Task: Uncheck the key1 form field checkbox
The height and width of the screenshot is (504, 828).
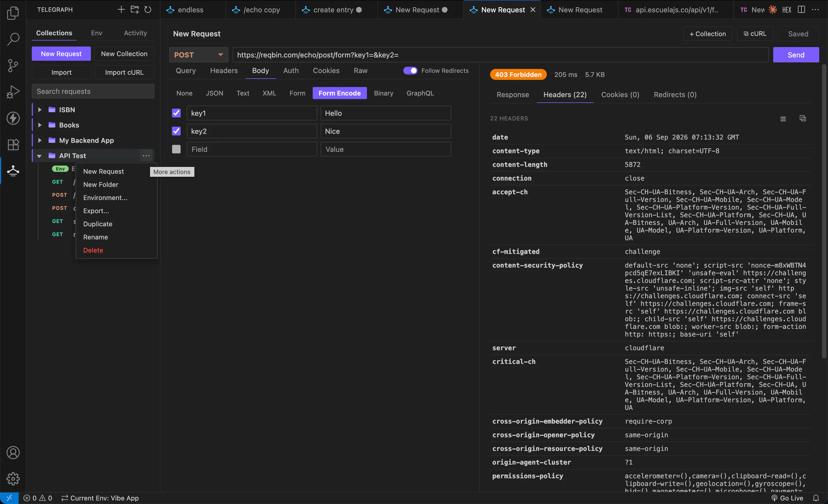Action: pos(176,113)
